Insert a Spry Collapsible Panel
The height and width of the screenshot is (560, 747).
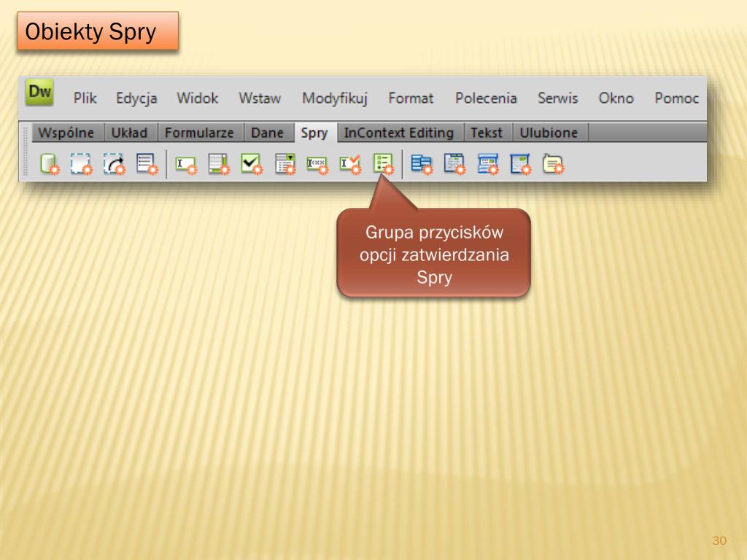(x=520, y=164)
